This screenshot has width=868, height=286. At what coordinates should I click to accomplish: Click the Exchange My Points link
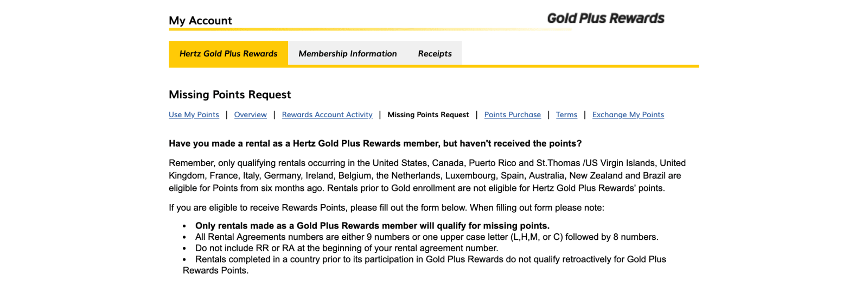point(628,115)
